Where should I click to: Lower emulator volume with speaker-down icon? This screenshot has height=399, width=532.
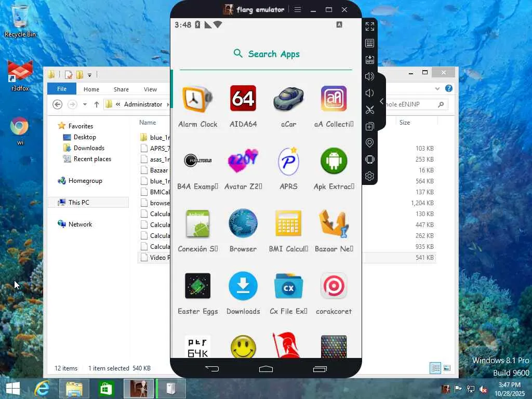pyautogui.click(x=370, y=93)
